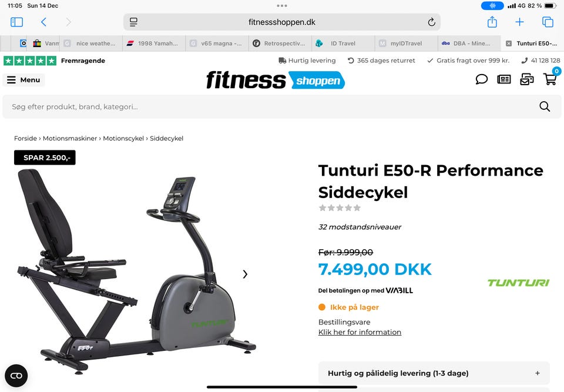The image size is (564, 392).
Task: Click into the product search field
Action: coord(273,106)
